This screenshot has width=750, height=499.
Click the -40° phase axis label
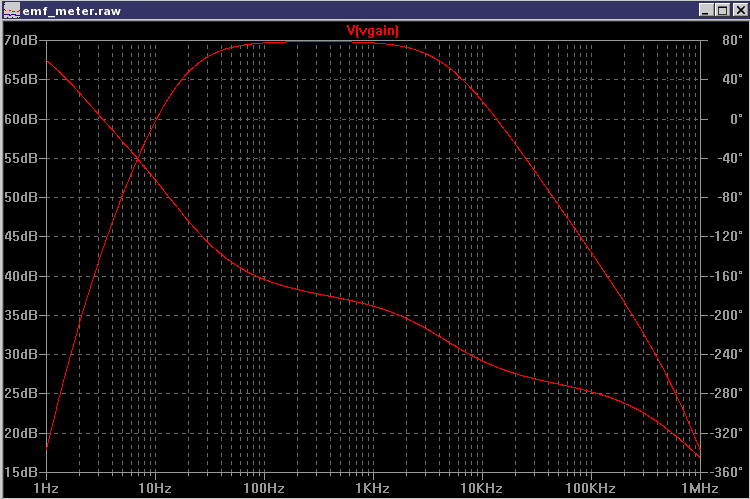[x=730, y=158]
